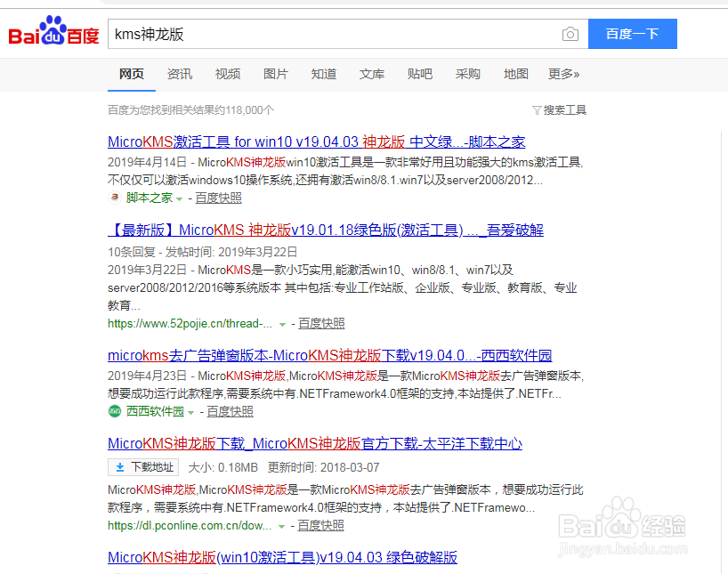The height and width of the screenshot is (574, 728).
Task: Open the 地图 tab
Action: (516, 74)
